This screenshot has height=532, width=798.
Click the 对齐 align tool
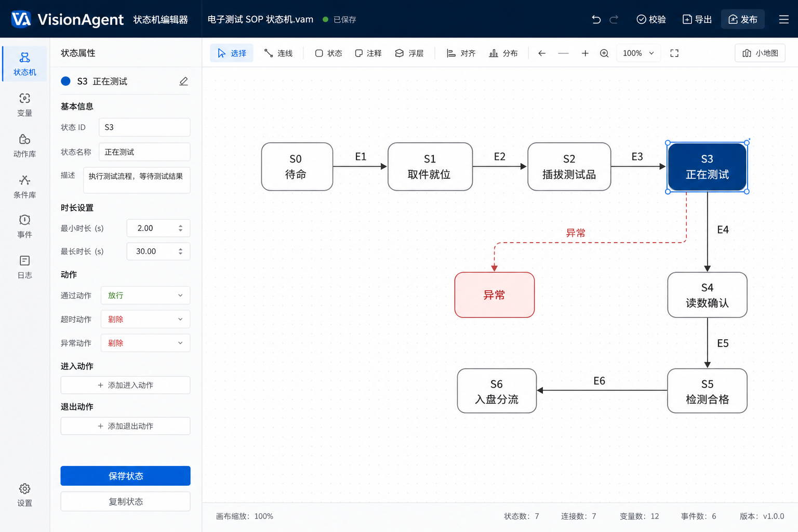(461, 53)
